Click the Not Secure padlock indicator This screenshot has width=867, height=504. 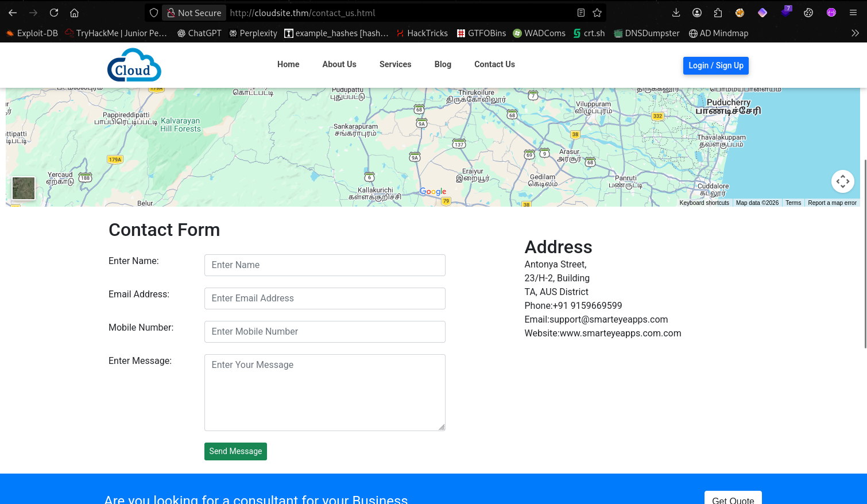193,12
